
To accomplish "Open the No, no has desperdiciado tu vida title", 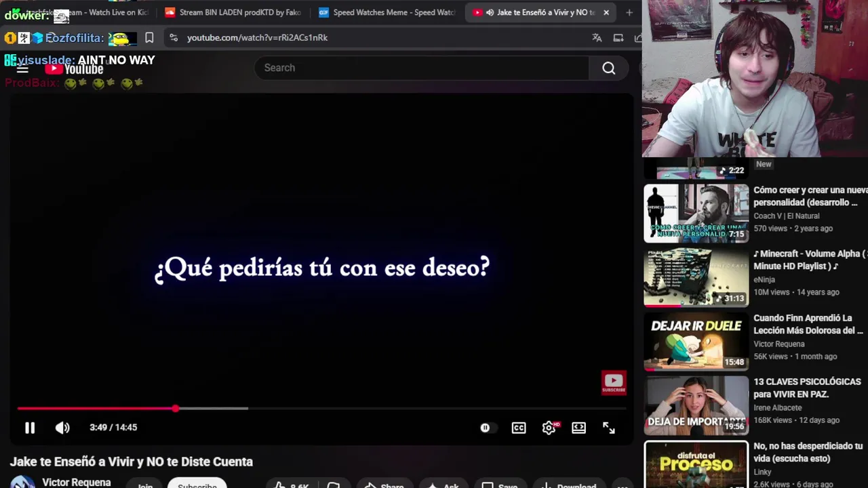I will 808,452.
